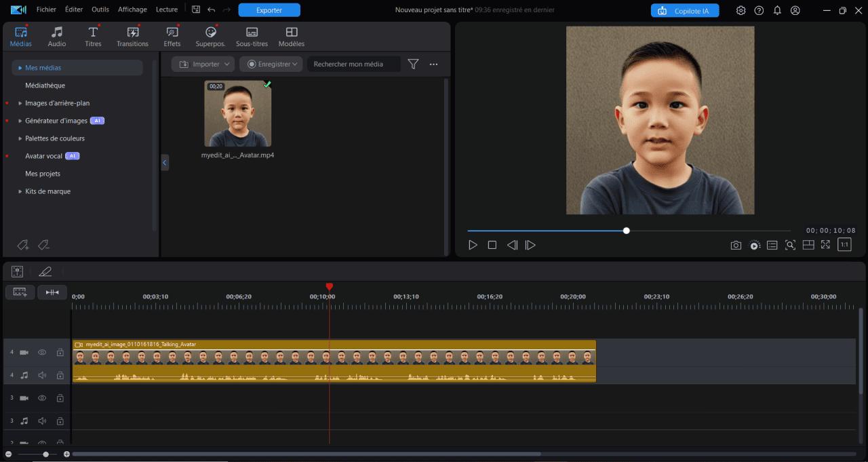Toggle lock on video track 3

click(x=60, y=398)
